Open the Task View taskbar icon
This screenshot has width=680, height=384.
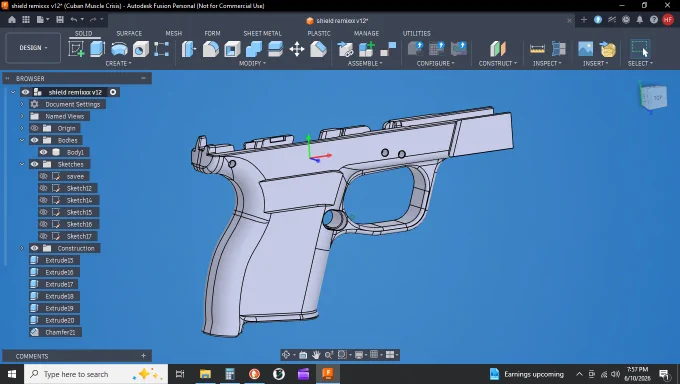pyautogui.click(x=180, y=374)
